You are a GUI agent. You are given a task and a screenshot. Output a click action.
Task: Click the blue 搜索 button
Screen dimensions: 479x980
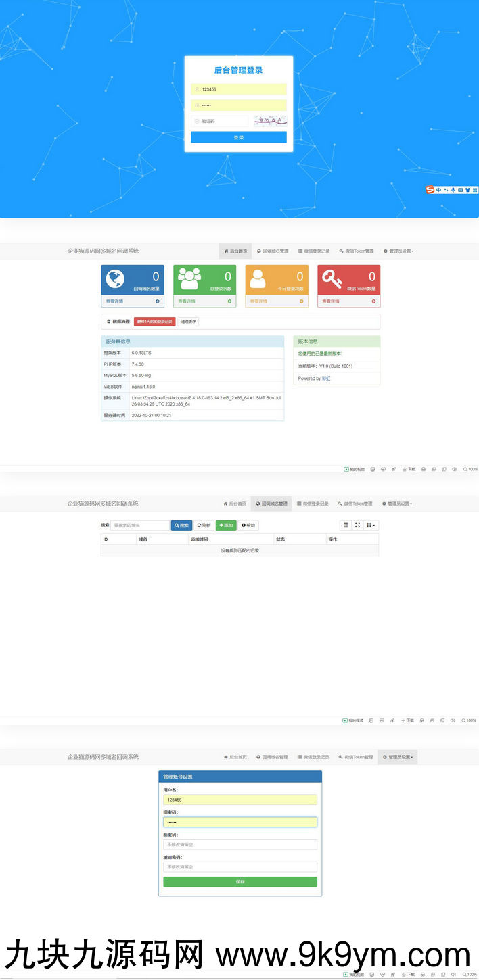coord(181,525)
